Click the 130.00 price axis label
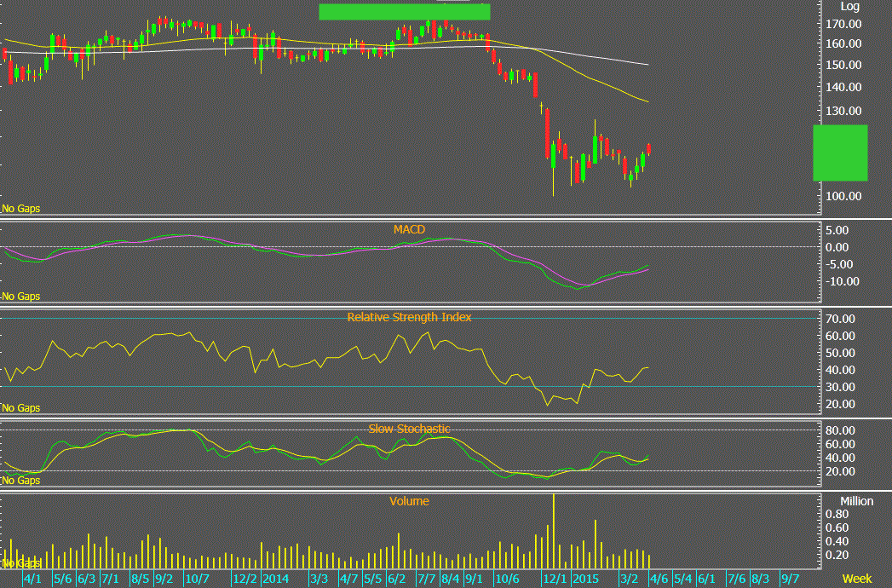 pos(843,111)
